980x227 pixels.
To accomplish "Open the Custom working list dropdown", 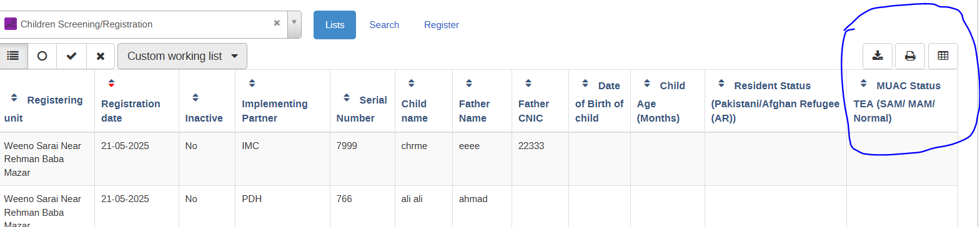I will (x=182, y=56).
